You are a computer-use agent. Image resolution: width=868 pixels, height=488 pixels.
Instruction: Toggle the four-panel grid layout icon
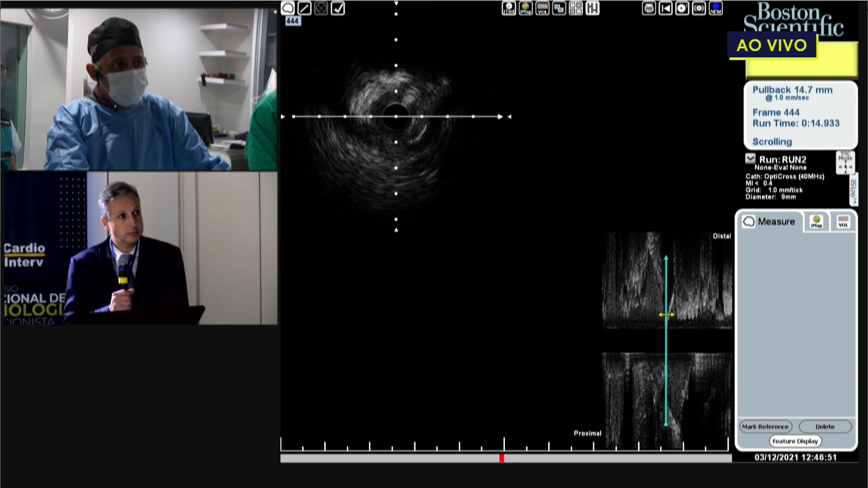point(576,8)
